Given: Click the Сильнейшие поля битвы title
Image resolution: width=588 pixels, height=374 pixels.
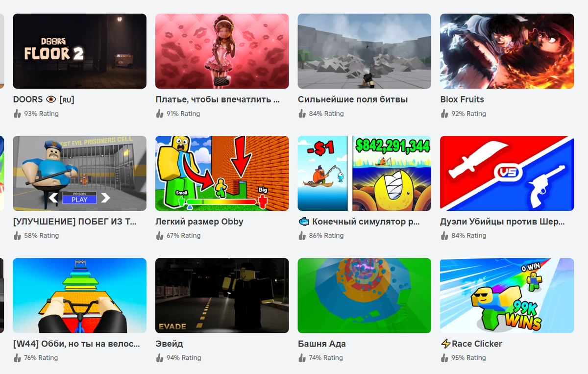Looking at the screenshot, I should pyautogui.click(x=353, y=100).
